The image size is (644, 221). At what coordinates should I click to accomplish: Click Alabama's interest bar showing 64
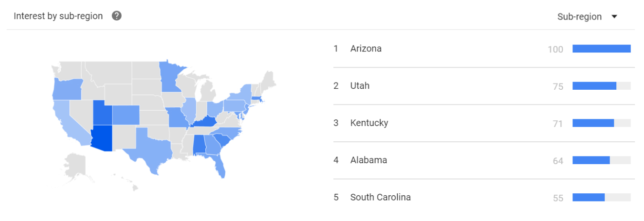[602, 160]
